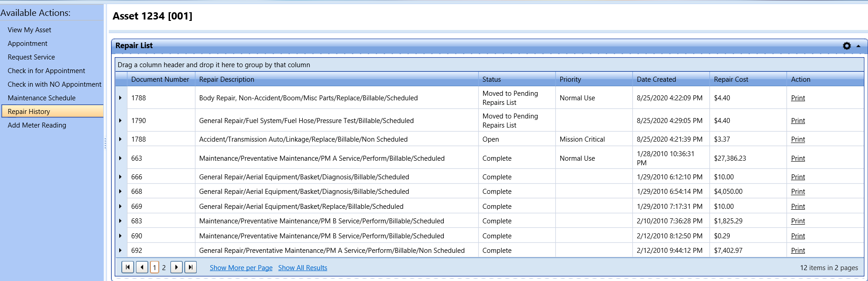Sort by the Date Created column header
Viewport: 868px width, 281px height.
tap(671, 79)
